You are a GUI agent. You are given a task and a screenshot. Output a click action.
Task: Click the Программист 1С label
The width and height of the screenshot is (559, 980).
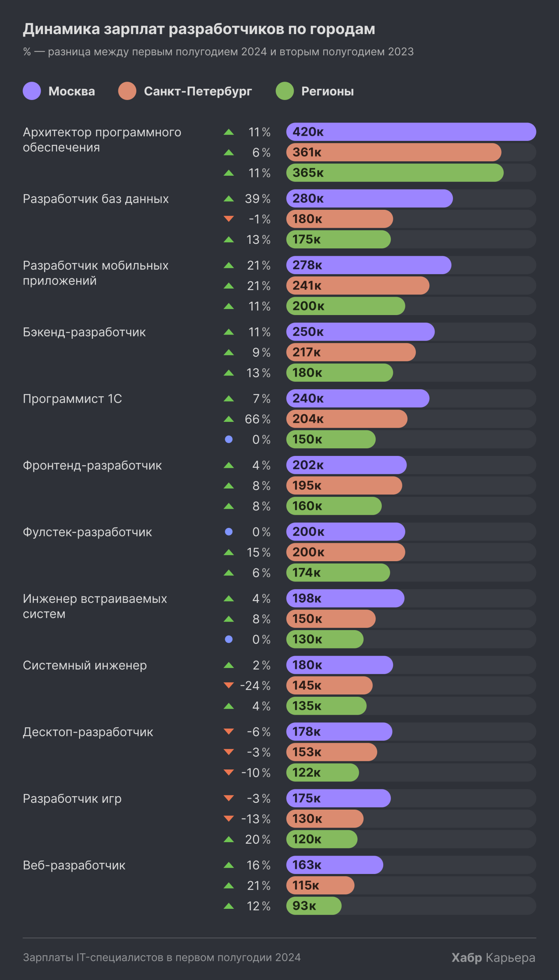72,399
